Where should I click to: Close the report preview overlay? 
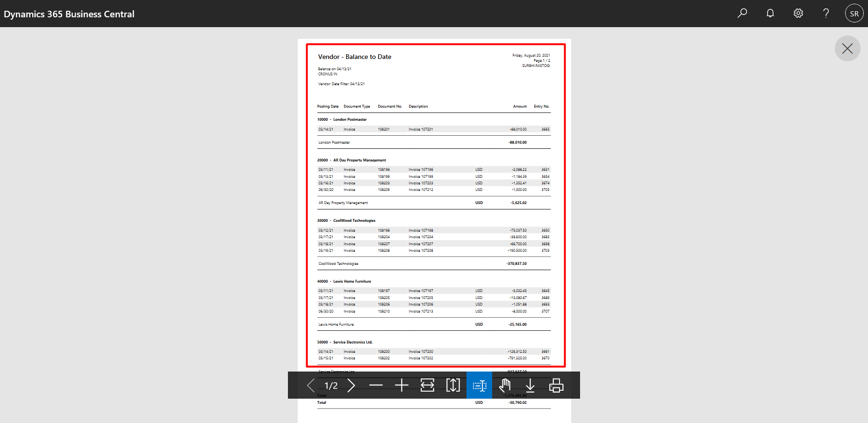tap(847, 48)
